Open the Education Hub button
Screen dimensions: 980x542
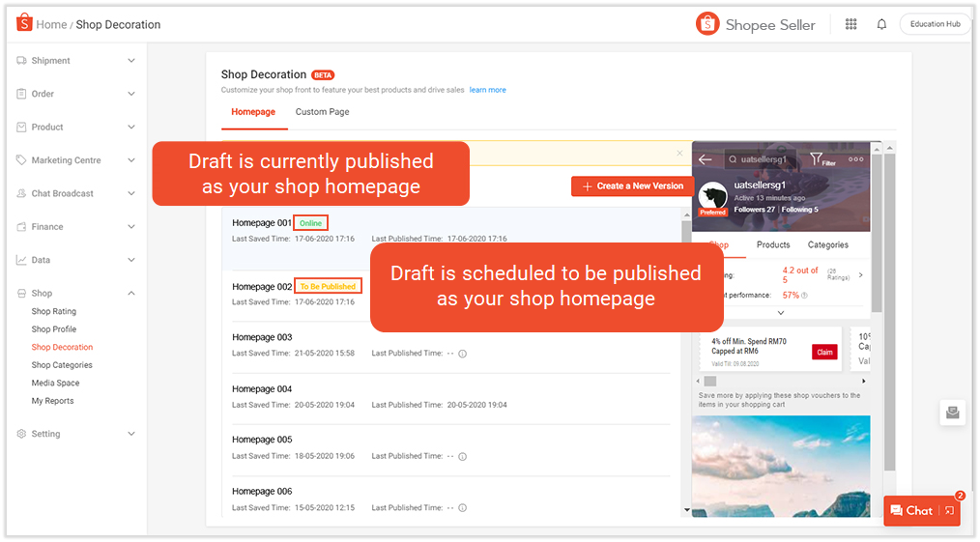tap(935, 24)
